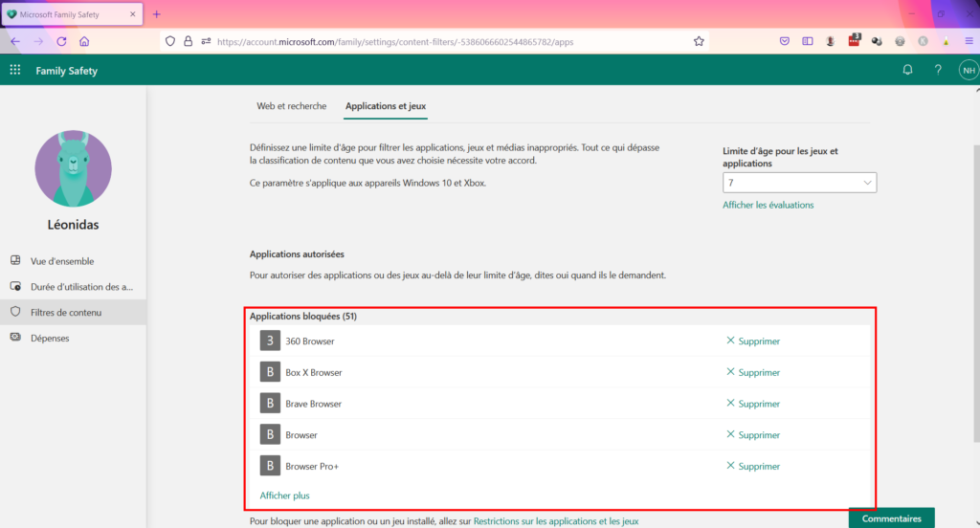The image size is (980, 528).
Task: Show site security info via padlock icon
Action: 189,41
